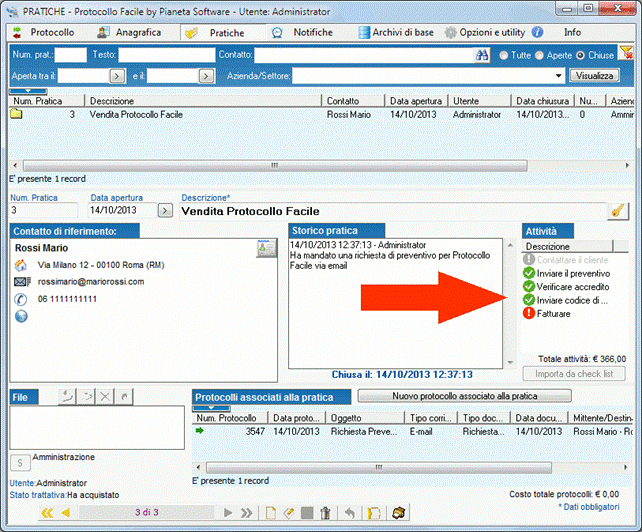
Task: Clear filters with the funnel icon
Action: 626,52
